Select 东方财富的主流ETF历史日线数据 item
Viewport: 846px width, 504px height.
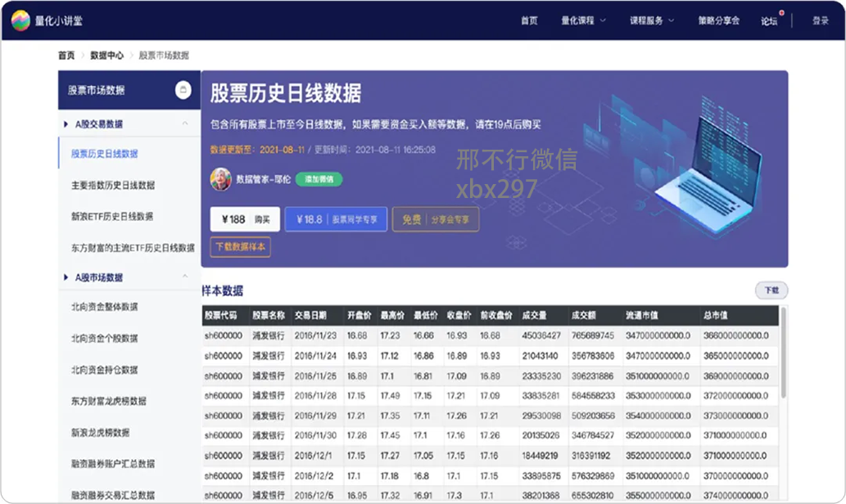(x=133, y=247)
